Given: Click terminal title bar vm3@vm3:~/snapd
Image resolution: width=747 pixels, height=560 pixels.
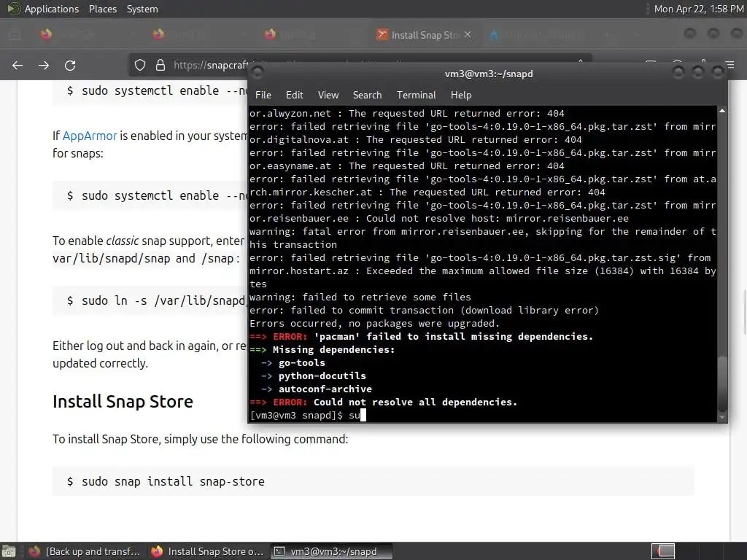Looking at the screenshot, I should coord(489,74).
